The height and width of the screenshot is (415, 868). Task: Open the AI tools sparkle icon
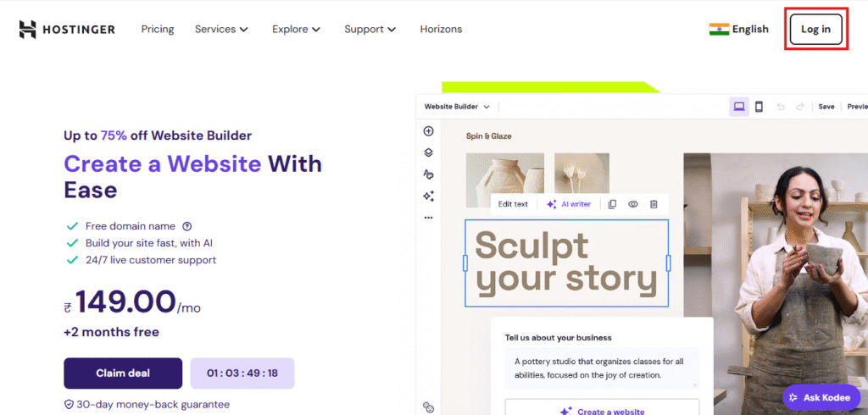click(x=428, y=196)
